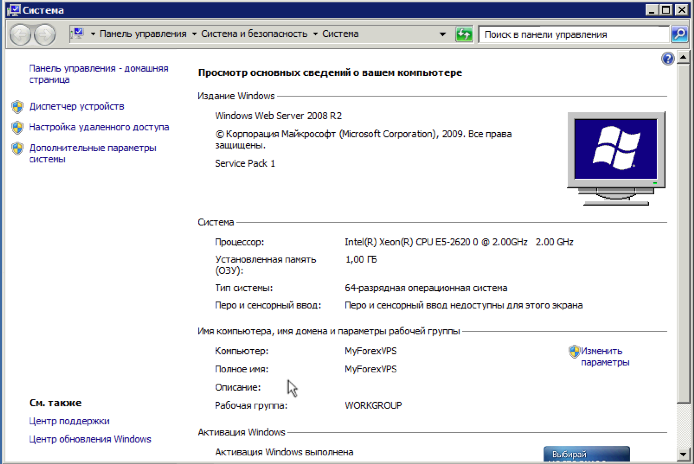This screenshot has height=464, width=694.
Task: Click the shield icon beside Изменить параметры
Action: [x=574, y=351]
